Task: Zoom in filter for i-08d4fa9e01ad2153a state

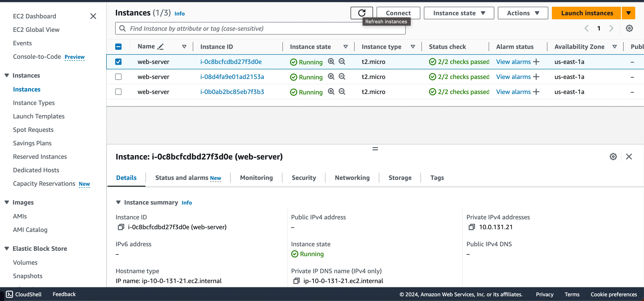Action: [331, 76]
